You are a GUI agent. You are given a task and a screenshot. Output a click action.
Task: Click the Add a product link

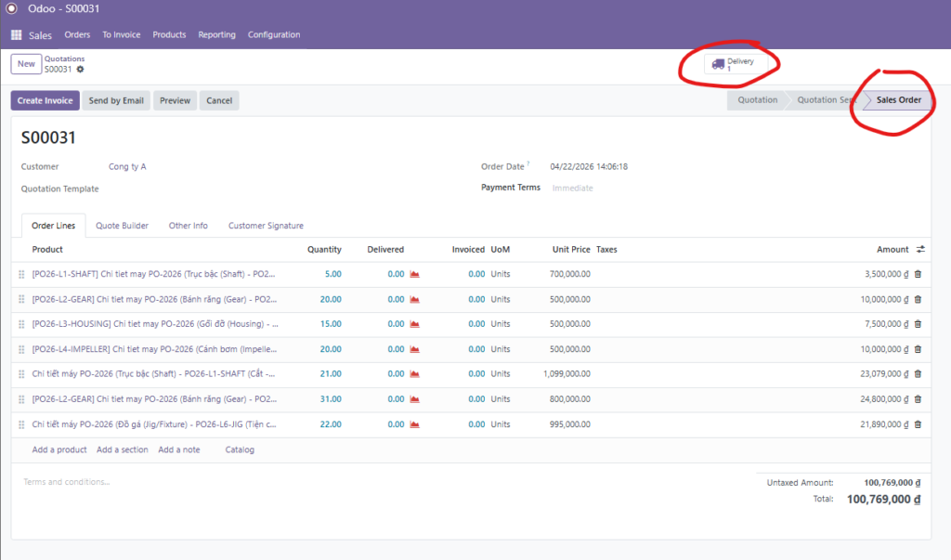(x=59, y=449)
